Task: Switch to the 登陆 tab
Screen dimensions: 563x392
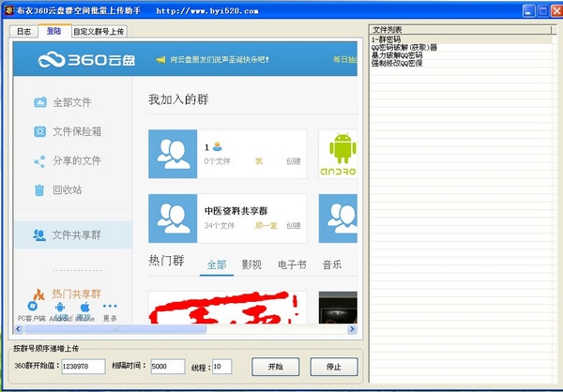Action: [x=53, y=31]
